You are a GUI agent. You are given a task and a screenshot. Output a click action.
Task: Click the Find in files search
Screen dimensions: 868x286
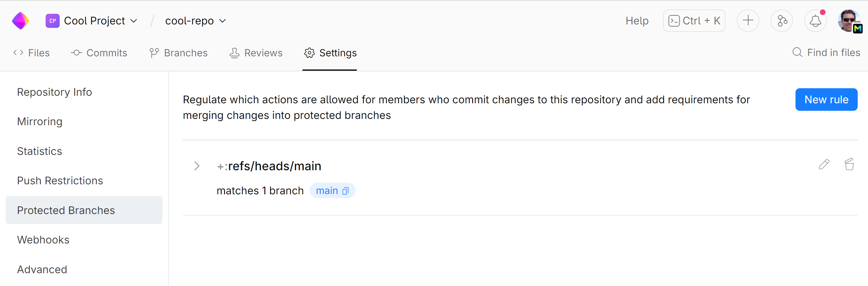click(826, 53)
